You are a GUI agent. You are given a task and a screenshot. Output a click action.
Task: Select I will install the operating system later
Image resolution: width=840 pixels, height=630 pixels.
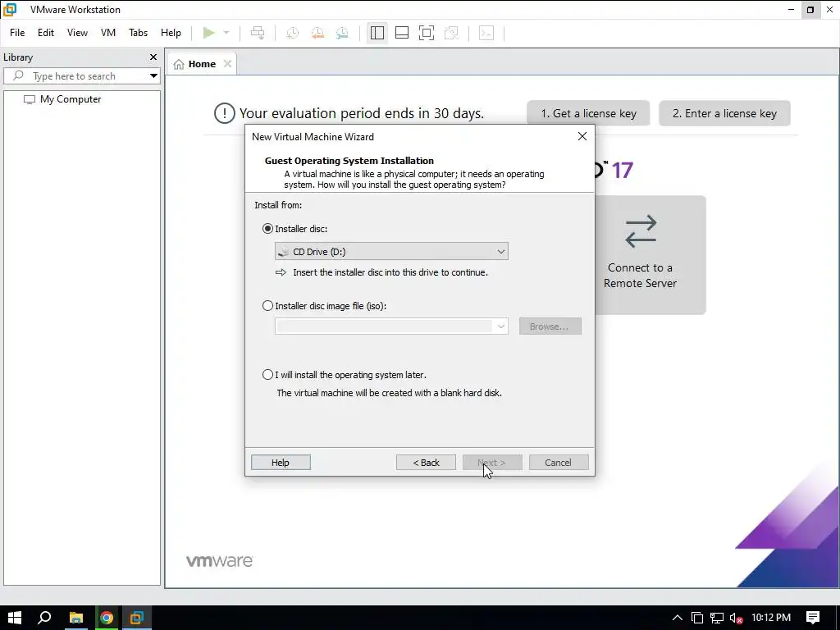267,374
